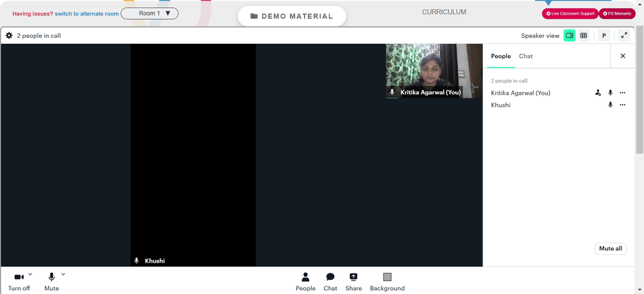Viewport: 644px width, 294px height.
Task: Open more options for Kritika Agarwal
Action: coord(623,93)
